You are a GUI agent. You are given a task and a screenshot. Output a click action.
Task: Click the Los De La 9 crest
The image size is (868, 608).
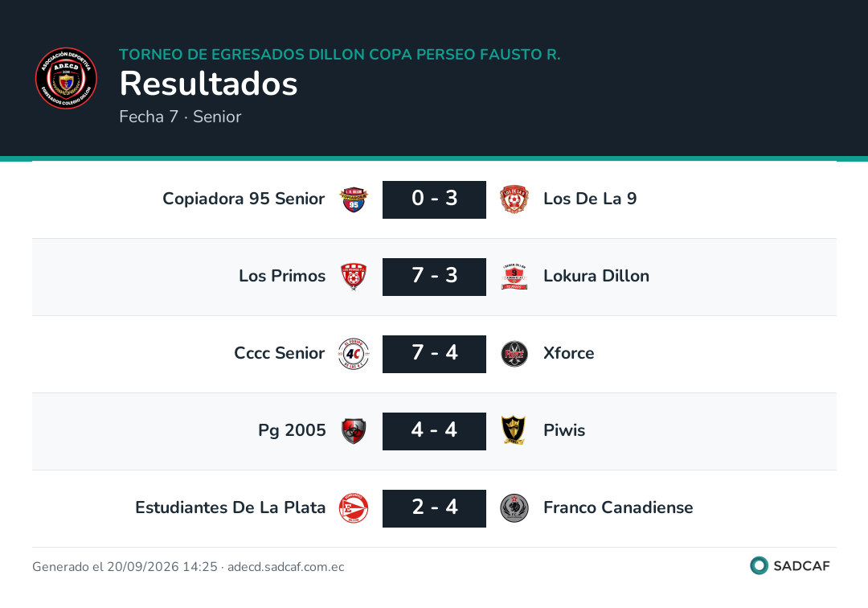coord(514,199)
